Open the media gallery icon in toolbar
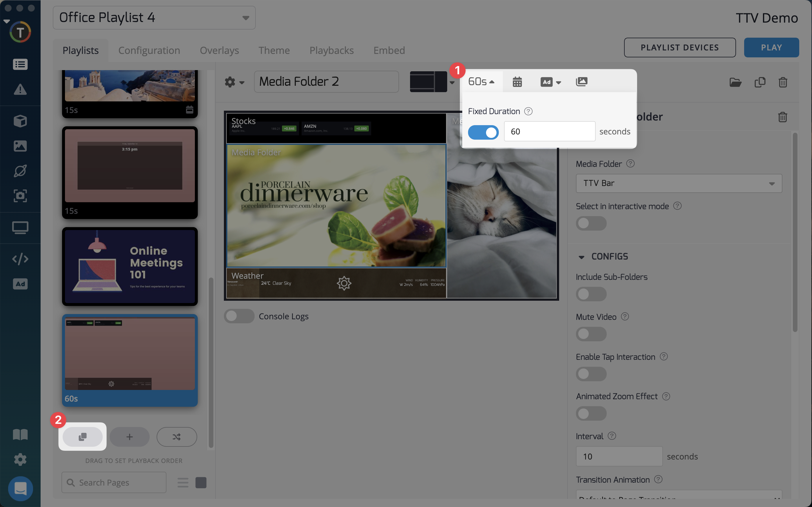 tap(581, 82)
